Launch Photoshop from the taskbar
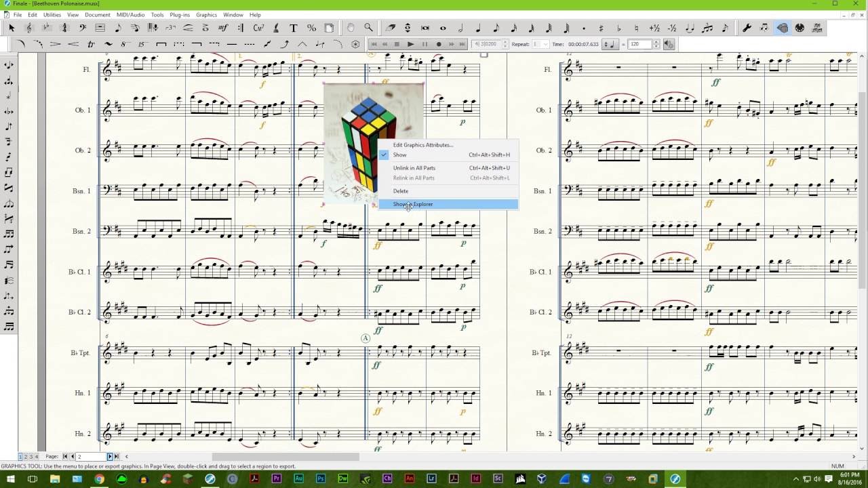 tap(321, 479)
